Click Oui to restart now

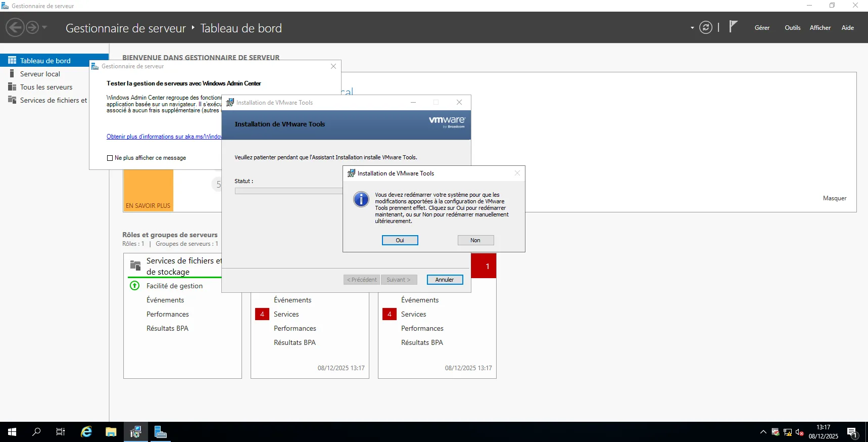pyautogui.click(x=400, y=240)
